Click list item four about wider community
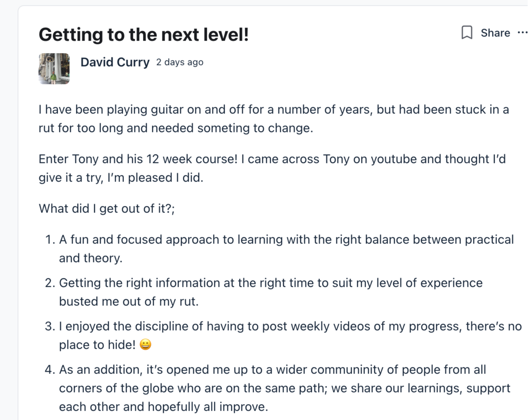 272,370
